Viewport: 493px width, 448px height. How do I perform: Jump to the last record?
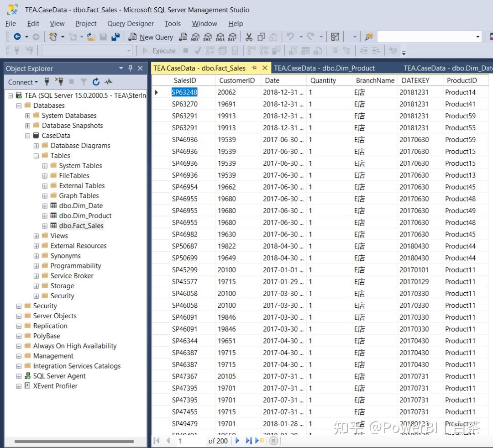(248, 441)
